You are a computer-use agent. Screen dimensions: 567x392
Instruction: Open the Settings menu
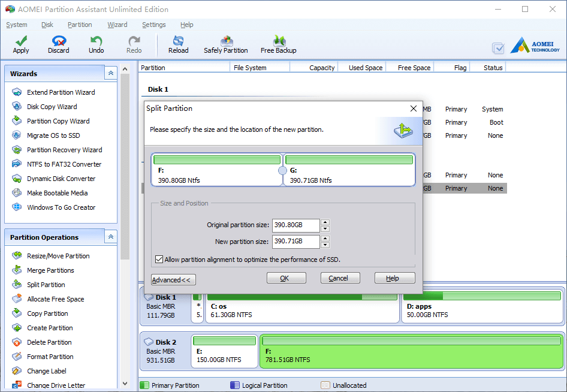(154, 25)
